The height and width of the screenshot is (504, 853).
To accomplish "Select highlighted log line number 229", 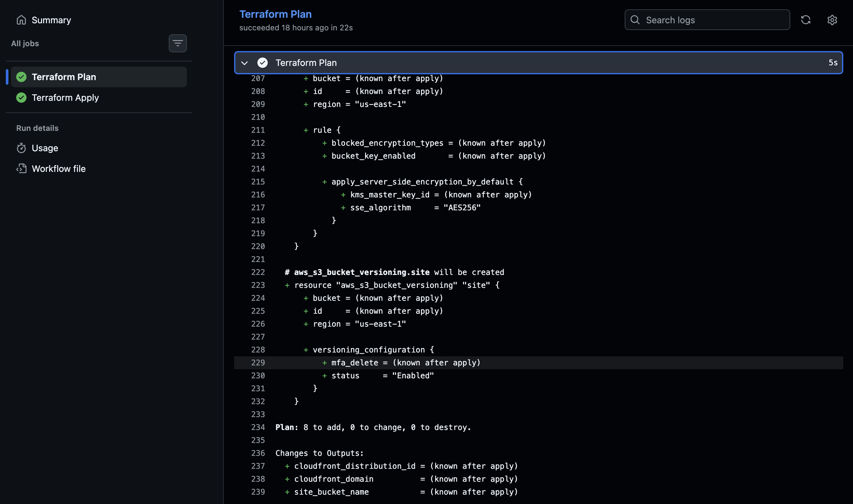I will [x=258, y=363].
